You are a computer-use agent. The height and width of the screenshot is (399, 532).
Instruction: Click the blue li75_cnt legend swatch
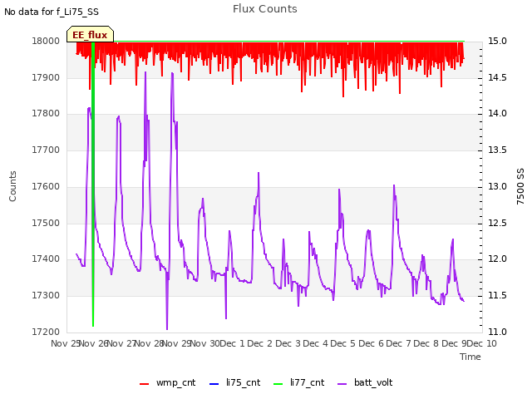[214, 384]
